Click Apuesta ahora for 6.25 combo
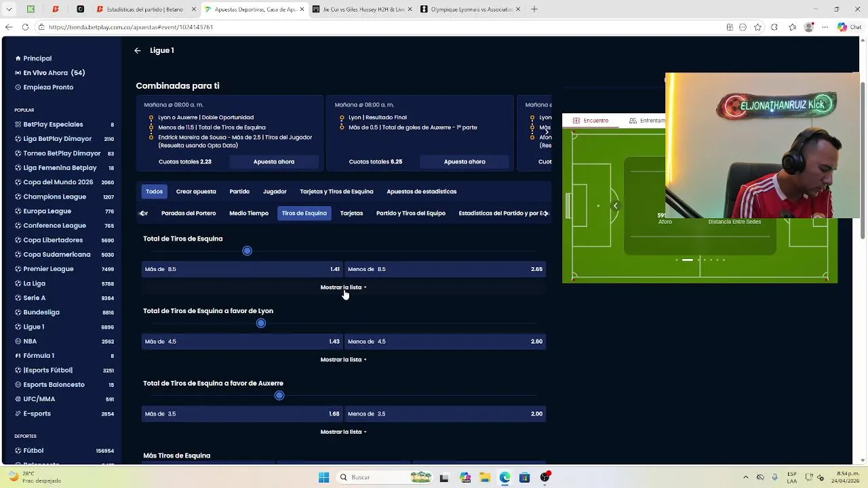 [465, 162]
